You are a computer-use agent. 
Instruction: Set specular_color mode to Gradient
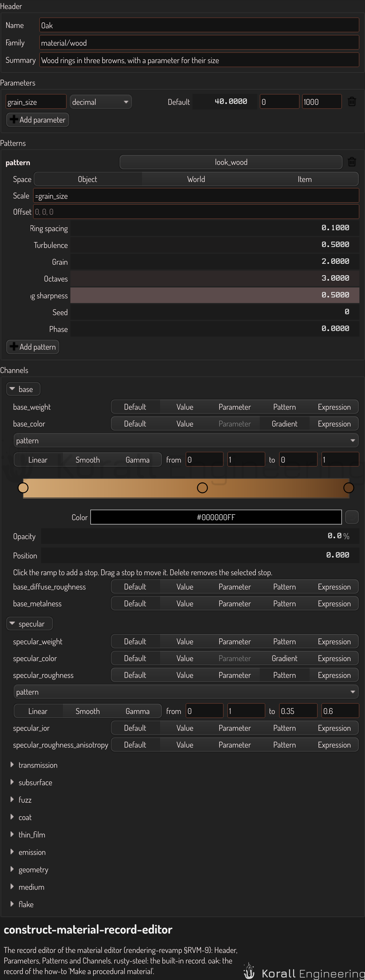[x=285, y=659]
